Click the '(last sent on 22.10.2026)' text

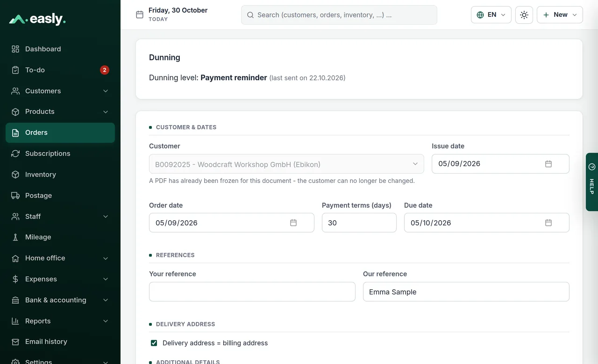[307, 78]
